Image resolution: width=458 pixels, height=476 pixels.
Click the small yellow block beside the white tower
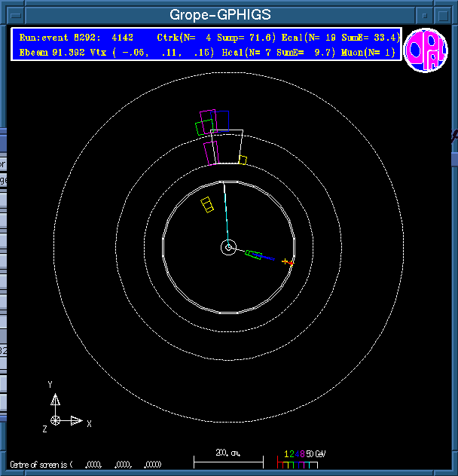pyautogui.click(x=243, y=159)
